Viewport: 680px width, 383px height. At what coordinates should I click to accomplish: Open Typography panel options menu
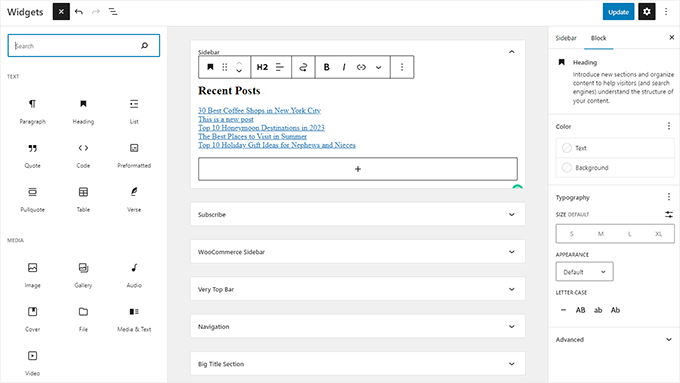(669, 197)
